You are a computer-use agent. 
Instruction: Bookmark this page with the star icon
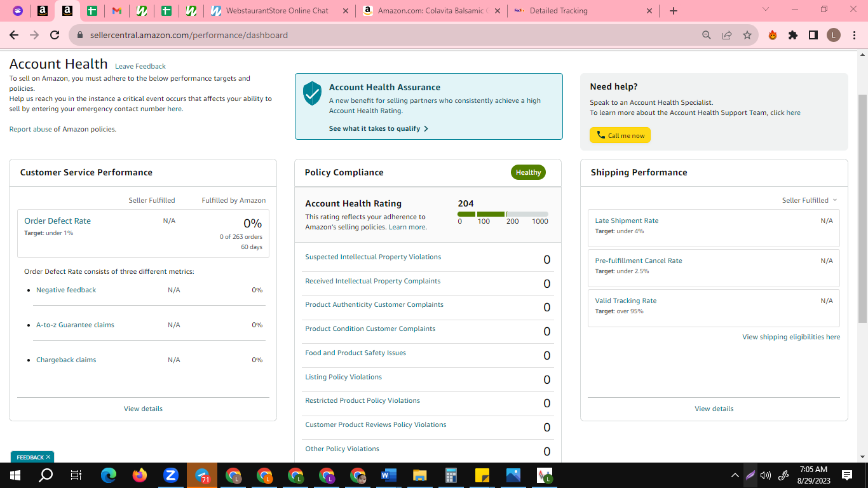pos(747,35)
